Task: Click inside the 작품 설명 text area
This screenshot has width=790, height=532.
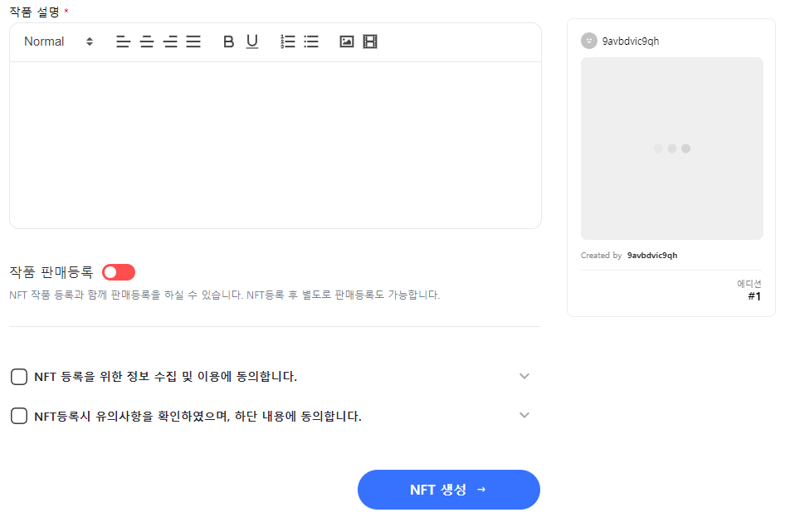Action: pos(276,145)
